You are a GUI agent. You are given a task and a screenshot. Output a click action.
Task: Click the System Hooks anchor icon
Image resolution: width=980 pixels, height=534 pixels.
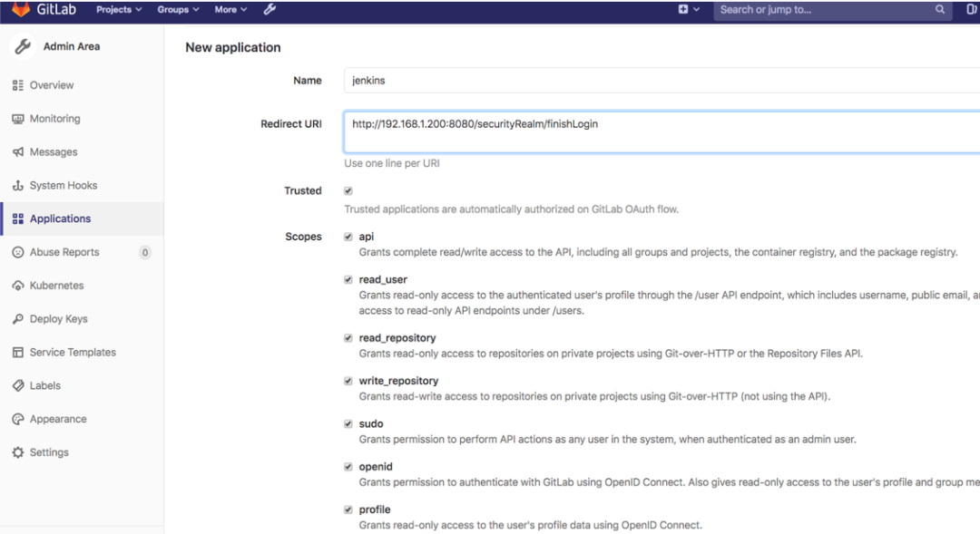(18, 186)
